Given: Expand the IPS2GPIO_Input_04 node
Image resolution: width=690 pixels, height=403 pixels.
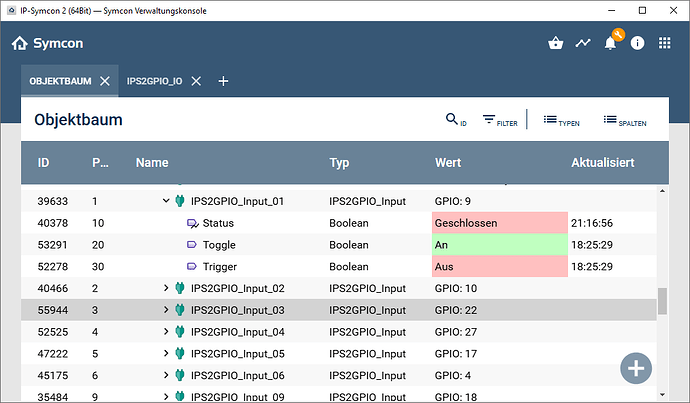Looking at the screenshot, I should [166, 332].
